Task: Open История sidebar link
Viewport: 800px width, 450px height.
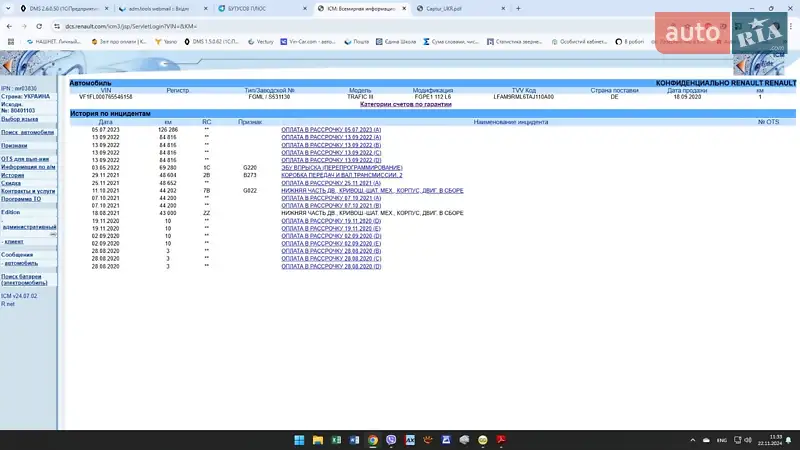Action: pyautogui.click(x=12, y=175)
